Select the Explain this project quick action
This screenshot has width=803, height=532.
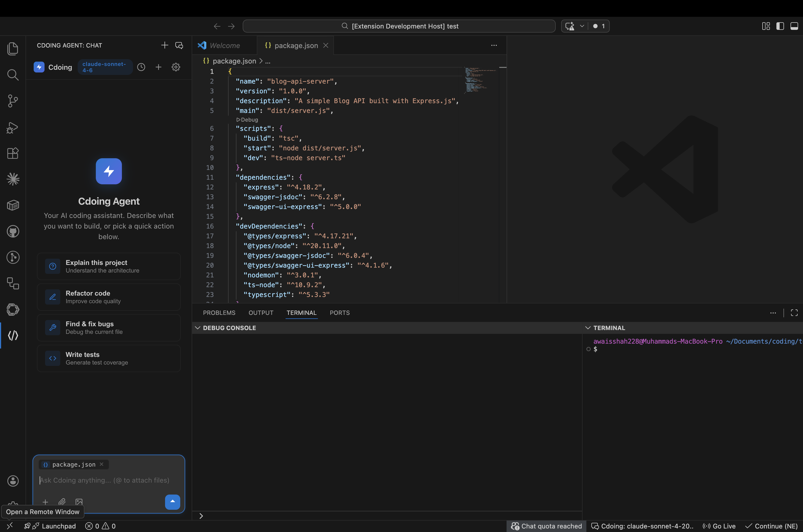109,266
